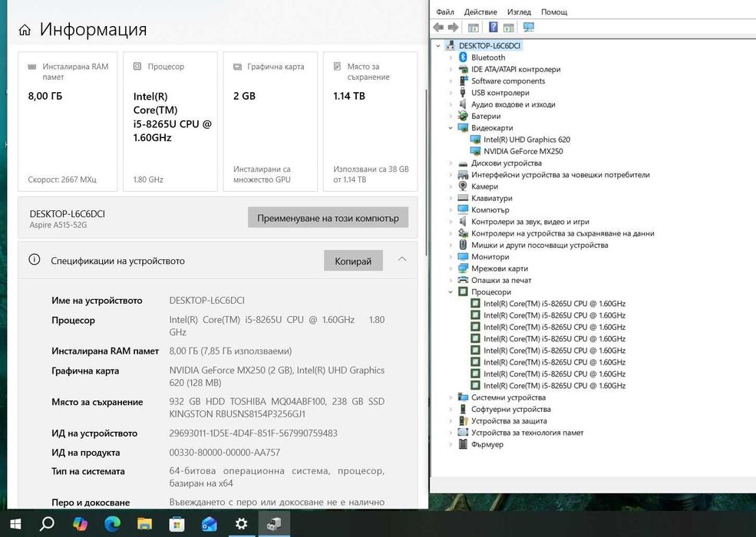The width and height of the screenshot is (756, 537).
Task: Click the Aspire A515-52G model text
Action: [x=58, y=225]
